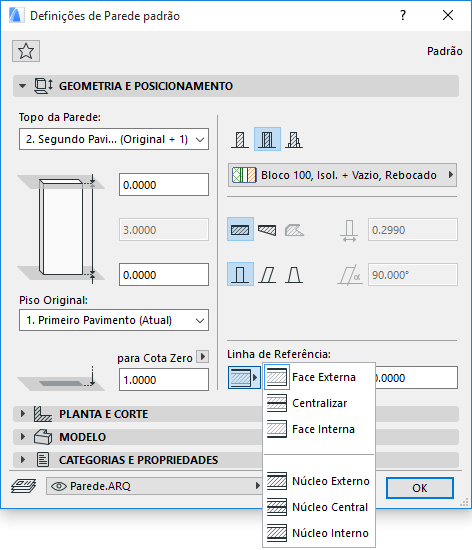472x550 pixels.
Task: Select the double-slanted wall complexity icon
Action: click(294, 275)
